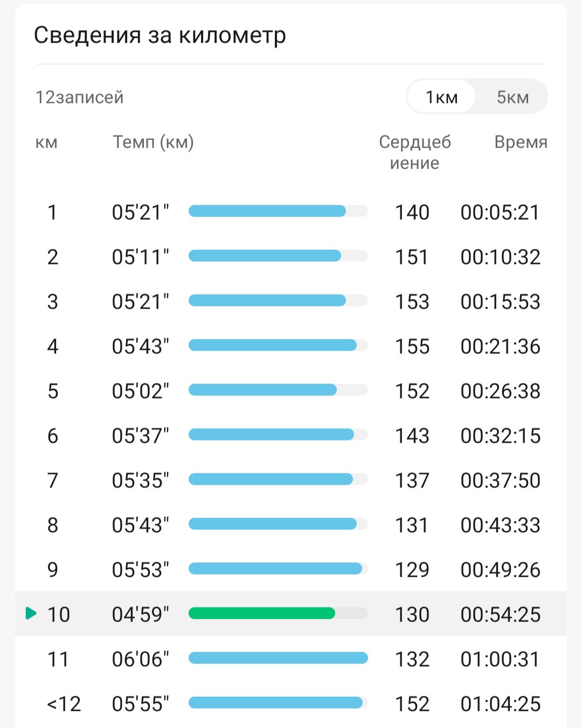Tap the Время column header
This screenshot has width=582, height=728.
[521, 142]
